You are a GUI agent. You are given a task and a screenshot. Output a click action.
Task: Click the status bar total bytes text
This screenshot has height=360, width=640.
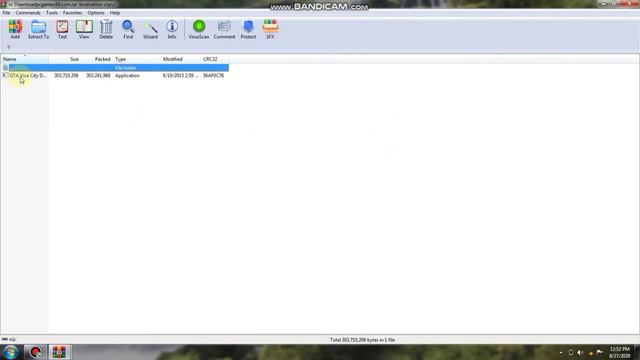pos(362,340)
